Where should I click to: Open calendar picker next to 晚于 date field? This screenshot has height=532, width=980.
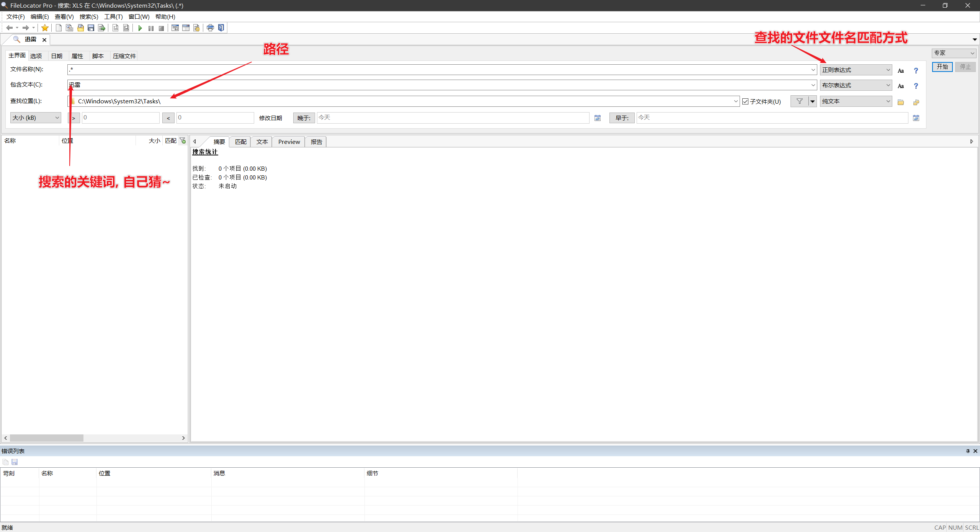click(x=597, y=118)
